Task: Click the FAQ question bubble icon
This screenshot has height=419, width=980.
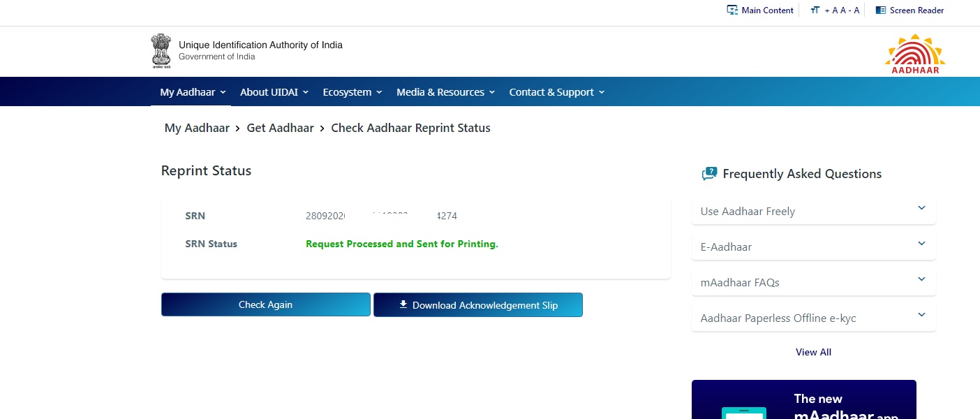Action: coord(709,174)
